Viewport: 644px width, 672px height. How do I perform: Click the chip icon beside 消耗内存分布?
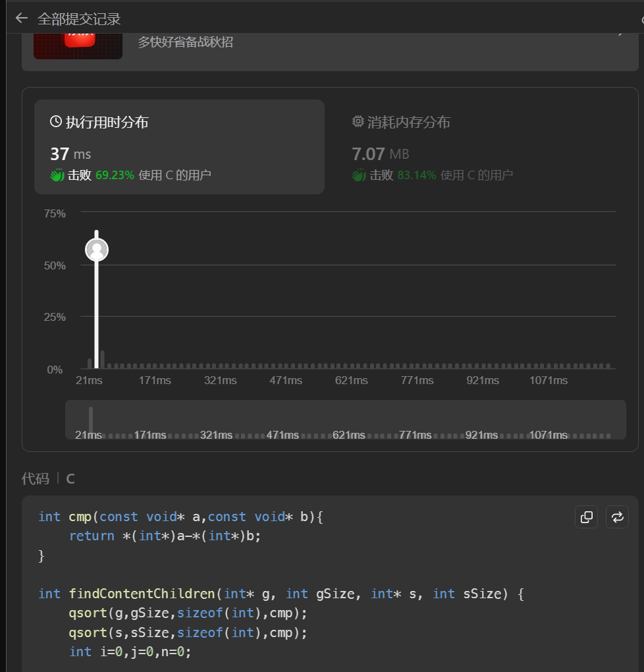(358, 122)
